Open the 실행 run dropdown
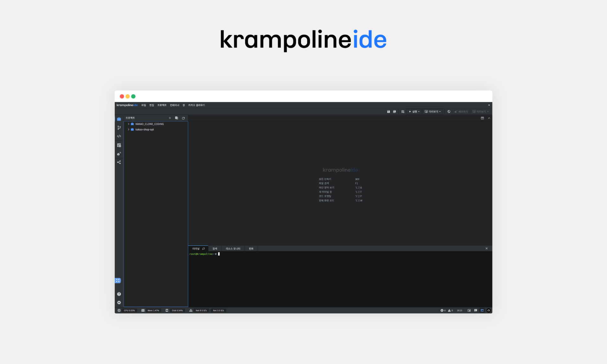The height and width of the screenshot is (364, 607). tap(414, 112)
